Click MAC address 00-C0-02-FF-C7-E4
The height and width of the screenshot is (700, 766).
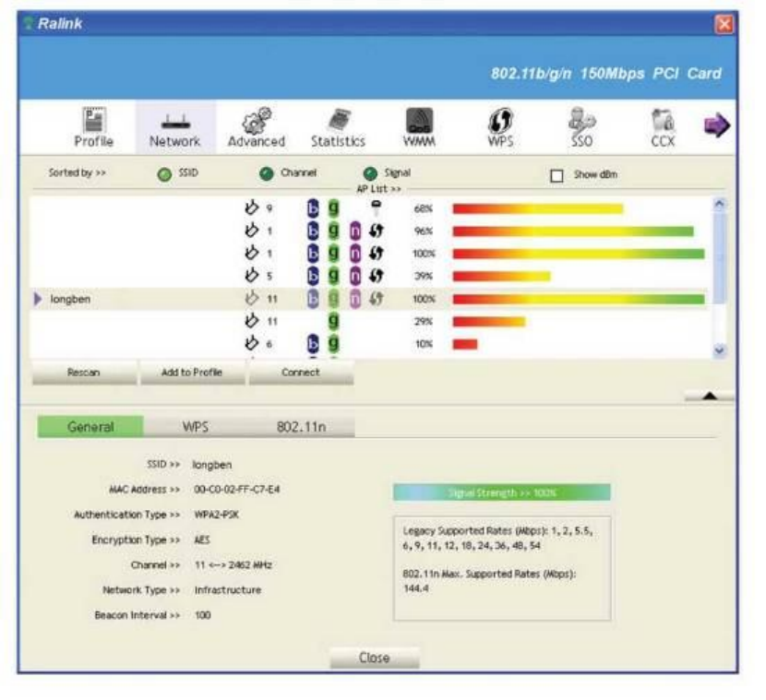point(237,489)
